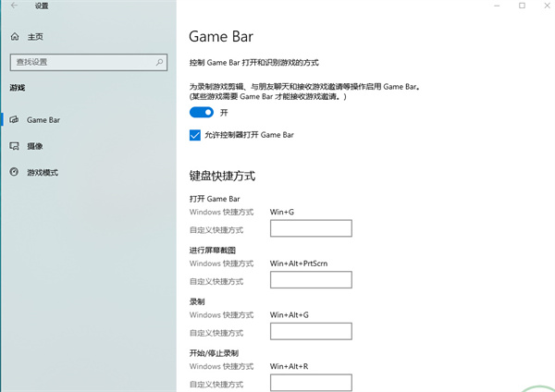Click custom shortcut field for 录制
555x392 pixels.
click(x=311, y=331)
